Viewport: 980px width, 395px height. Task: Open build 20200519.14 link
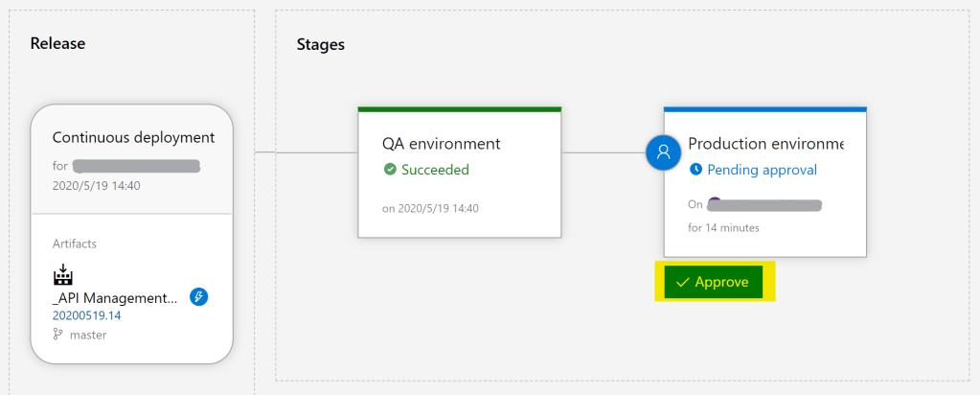coord(86,315)
